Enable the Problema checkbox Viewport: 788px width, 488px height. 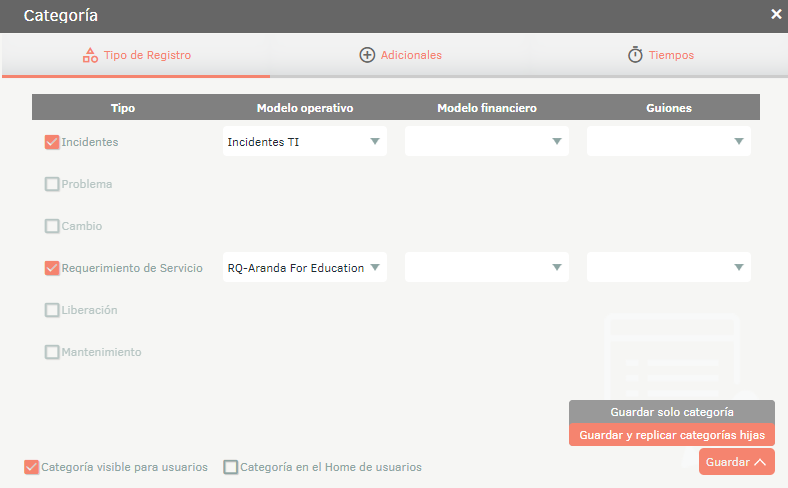tap(52, 184)
